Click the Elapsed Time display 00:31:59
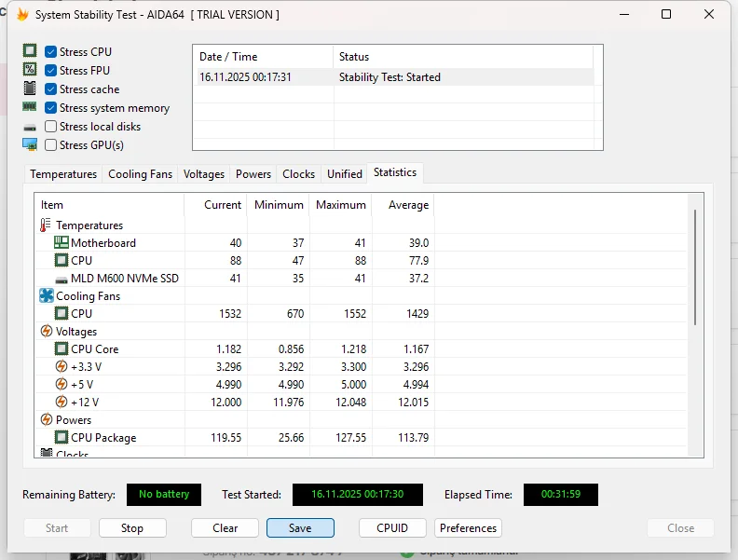Viewport: 738px width, 560px height. 561,494
